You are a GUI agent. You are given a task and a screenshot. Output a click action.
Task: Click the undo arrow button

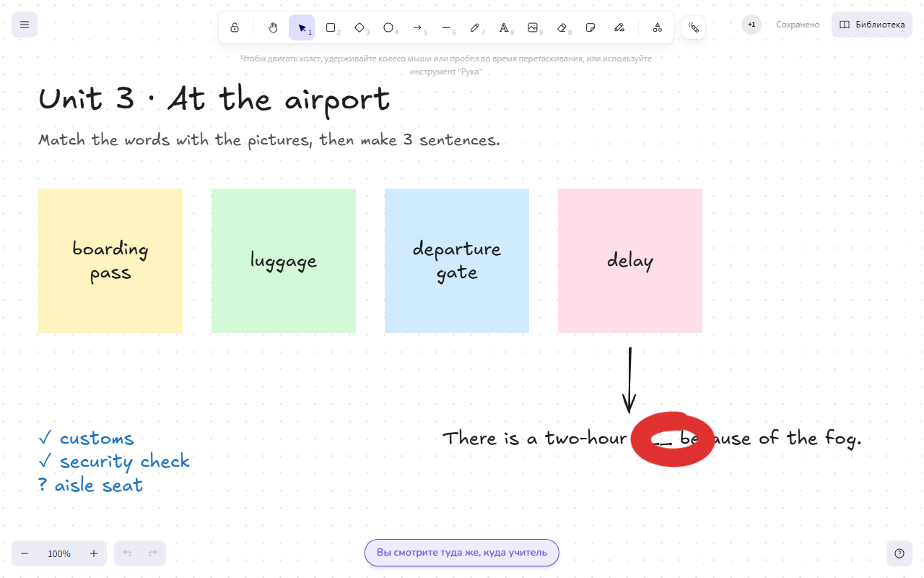click(x=127, y=553)
